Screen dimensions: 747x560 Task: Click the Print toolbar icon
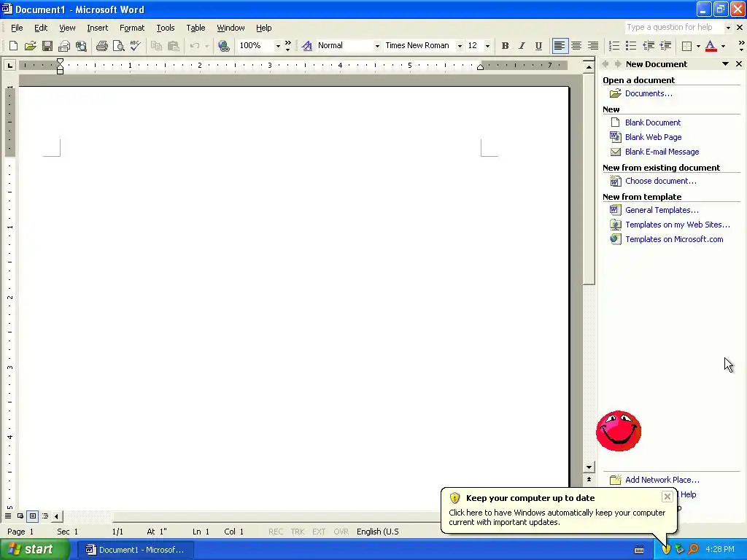click(x=101, y=46)
